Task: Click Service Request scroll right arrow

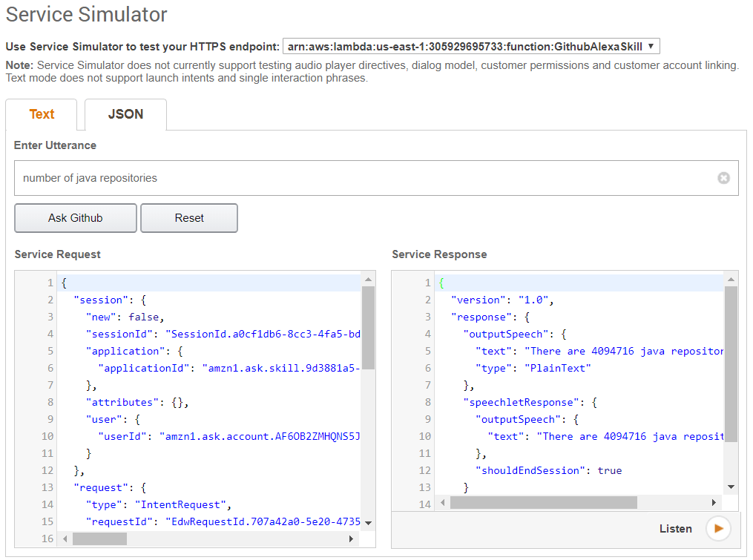Action: (x=351, y=539)
